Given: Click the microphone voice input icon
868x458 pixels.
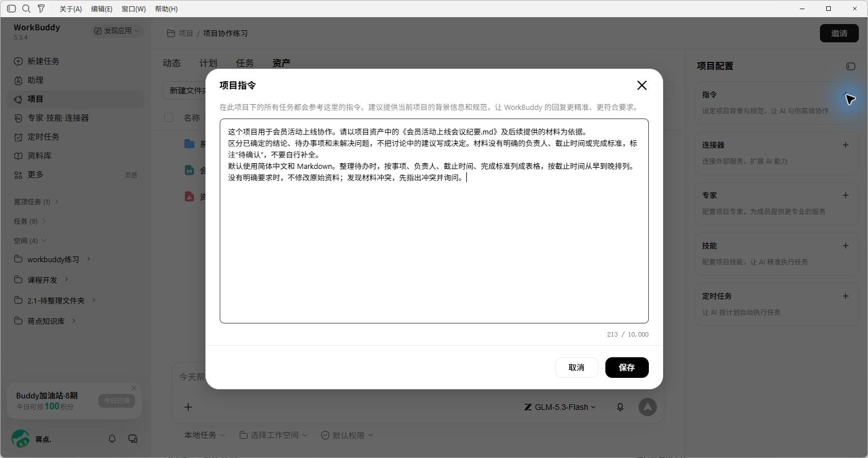Looking at the screenshot, I should pyautogui.click(x=620, y=407).
